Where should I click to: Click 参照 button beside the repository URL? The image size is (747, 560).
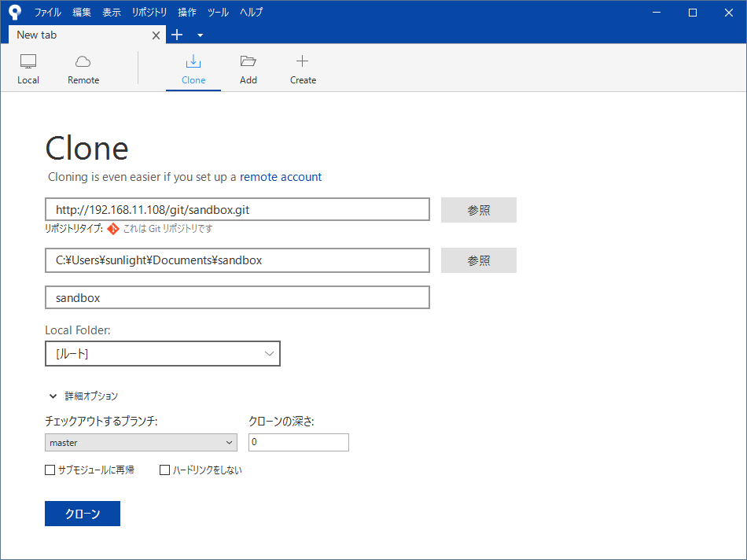pyautogui.click(x=478, y=210)
